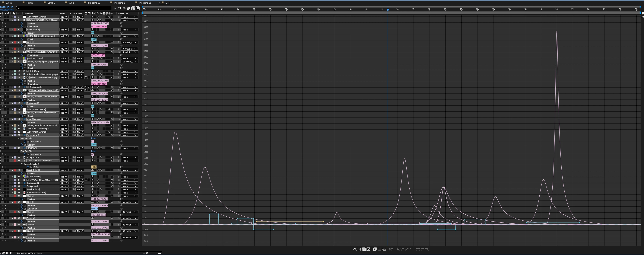Collapse layer 3 Black Solid 8

pyautogui.click(x=12, y=30)
